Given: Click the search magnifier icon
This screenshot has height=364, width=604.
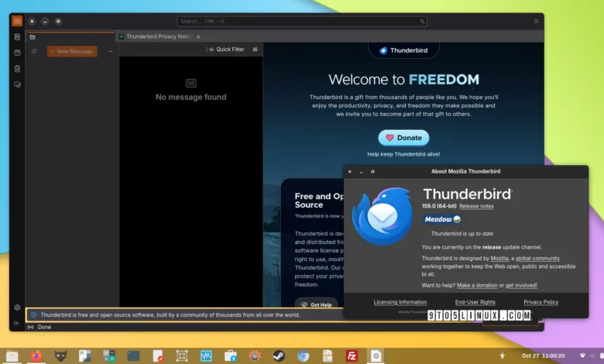Looking at the screenshot, I should coord(422,21).
